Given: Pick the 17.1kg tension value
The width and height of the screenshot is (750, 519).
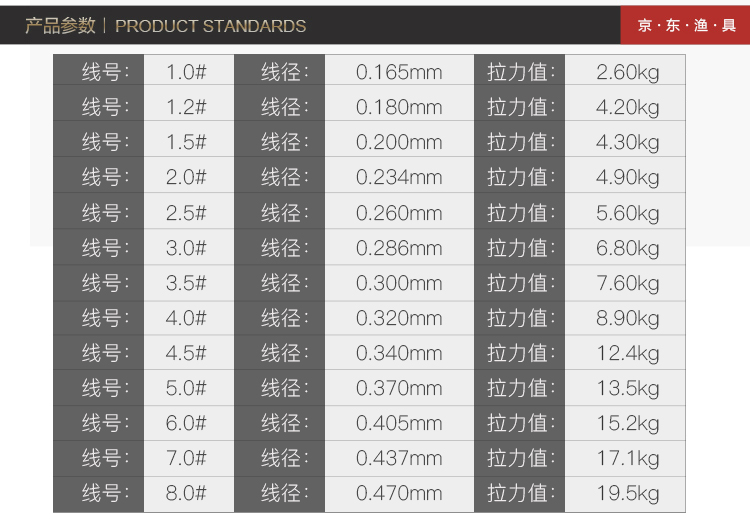Looking at the screenshot, I should (628, 459).
